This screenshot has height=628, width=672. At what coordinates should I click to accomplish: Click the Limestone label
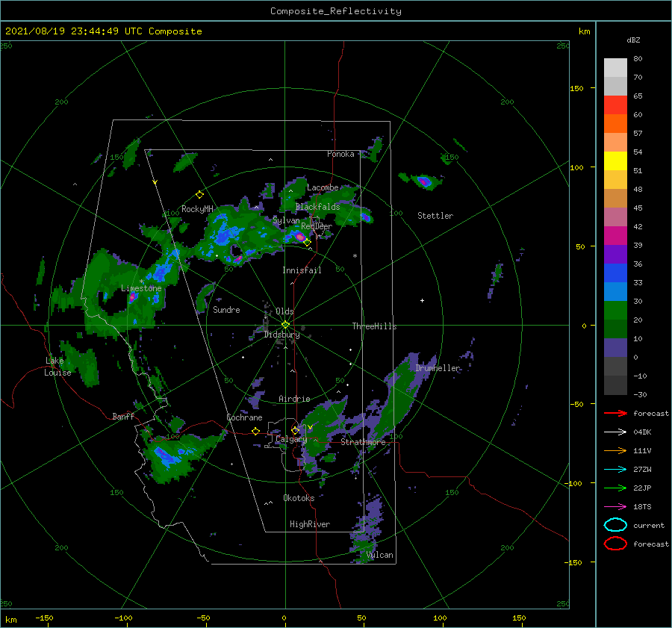click(x=141, y=288)
